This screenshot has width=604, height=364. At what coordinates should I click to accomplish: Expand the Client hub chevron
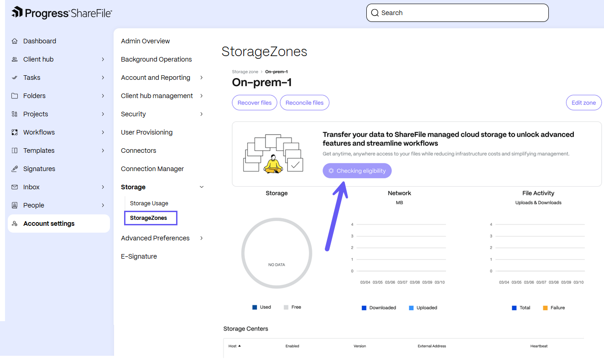pyautogui.click(x=103, y=59)
